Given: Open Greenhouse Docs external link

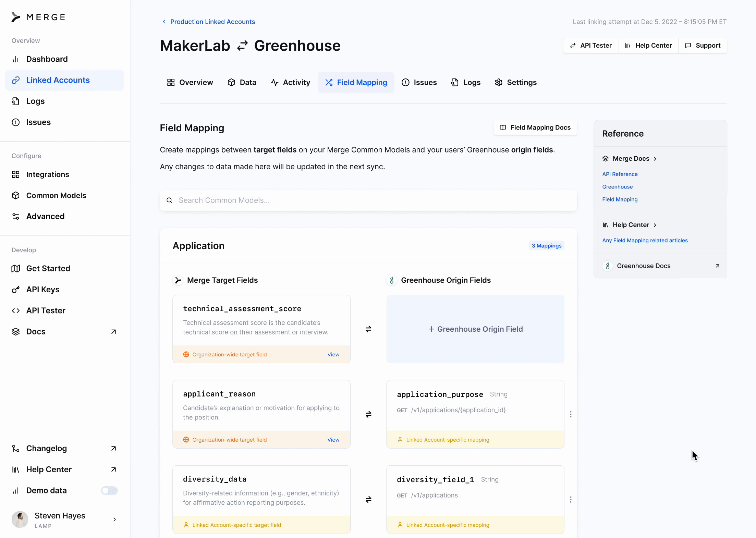Looking at the screenshot, I should pyautogui.click(x=660, y=266).
